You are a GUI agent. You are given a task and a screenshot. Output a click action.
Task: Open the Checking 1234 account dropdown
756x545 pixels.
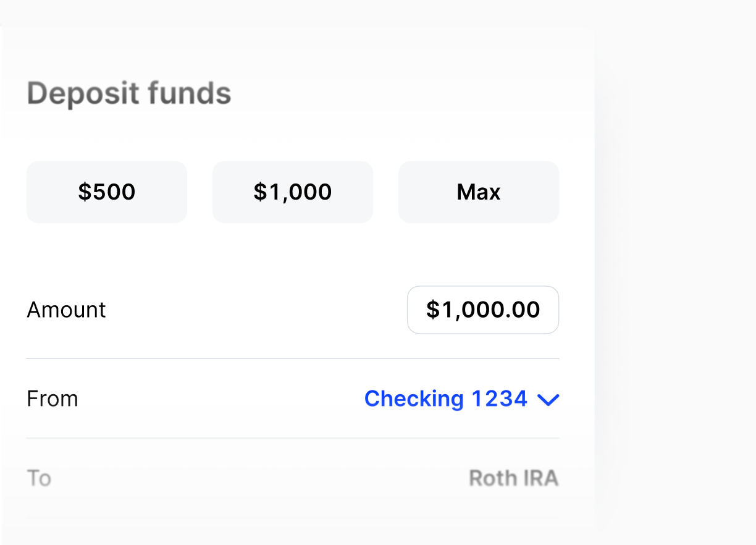click(461, 399)
